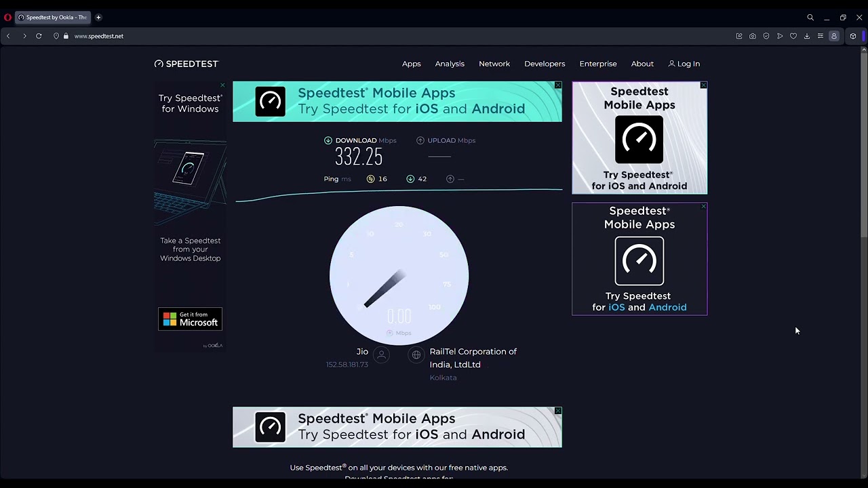Click the top Speedtest Mobile Apps banner
Image resolution: width=868 pixels, height=488 pixels.
tap(397, 102)
